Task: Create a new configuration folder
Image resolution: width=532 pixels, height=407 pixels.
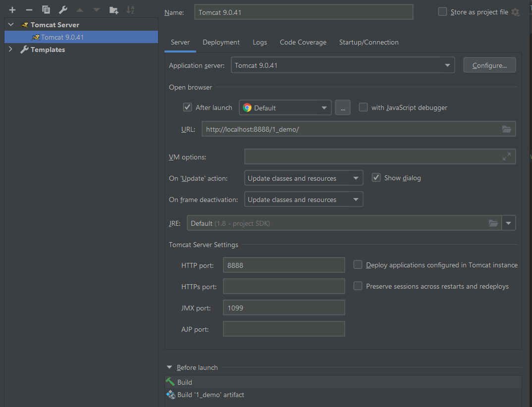Action: [112, 9]
